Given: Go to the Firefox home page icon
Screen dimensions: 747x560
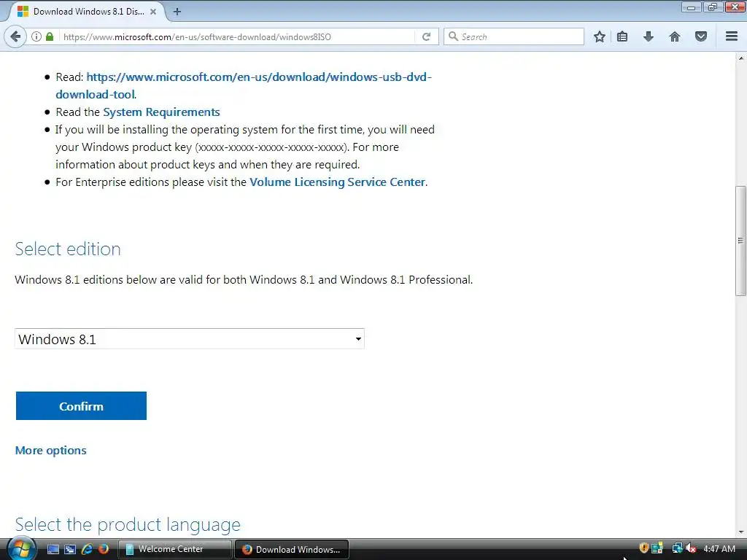Looking at the screenshot, I should (675, 36).
